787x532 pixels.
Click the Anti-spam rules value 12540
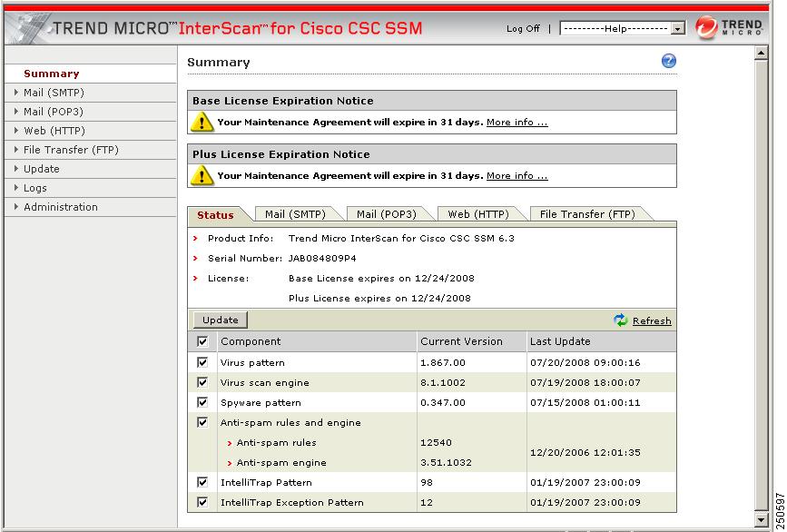436,443
